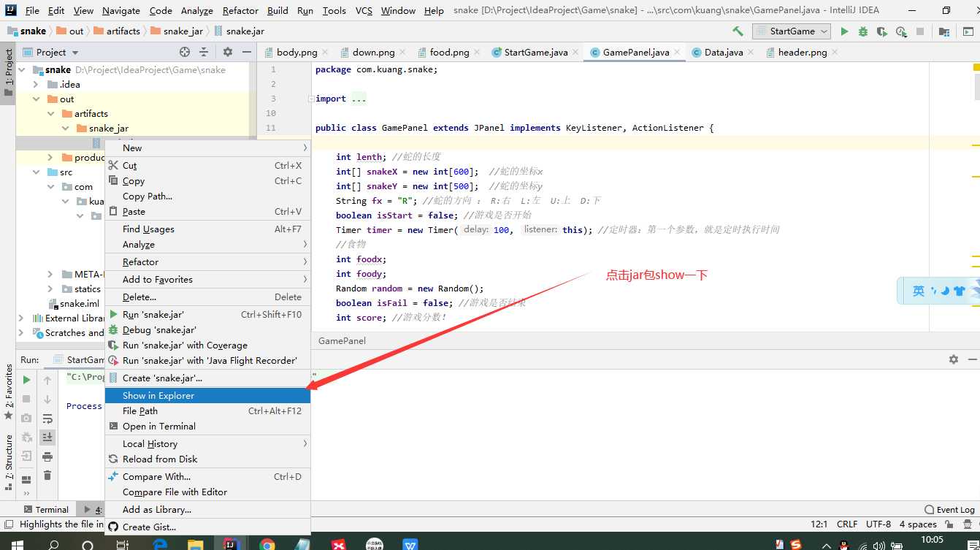The height and width of the screenshot is (550, 980).
Task: Toggle scroll-to-end icon in Run console
Action: [47, 437]
